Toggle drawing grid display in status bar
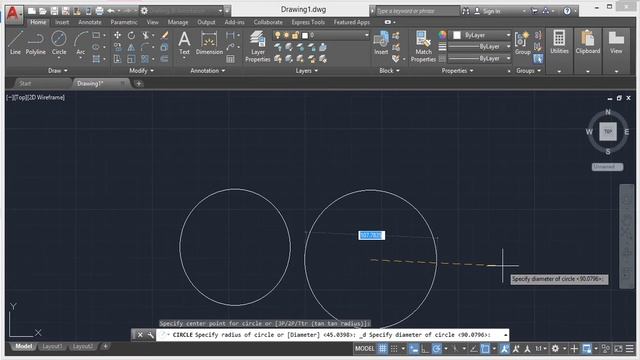 click(382, 349)
